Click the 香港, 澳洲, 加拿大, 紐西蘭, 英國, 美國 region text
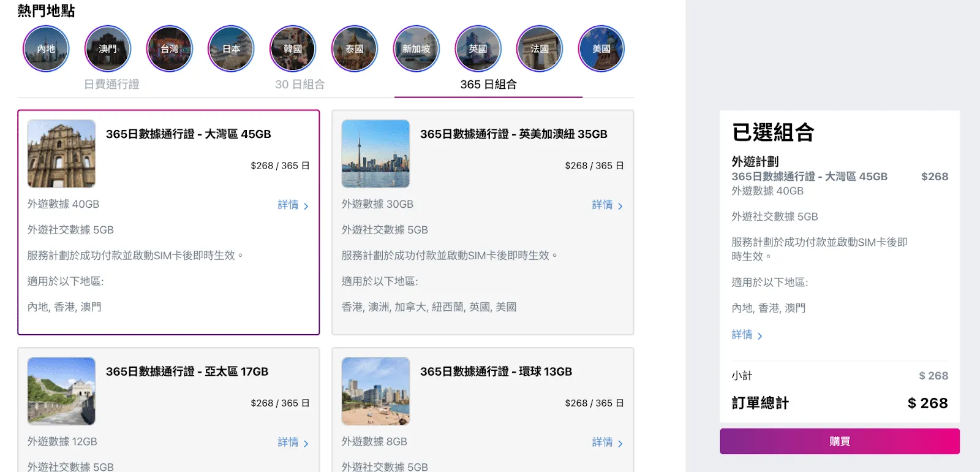The width and height of the screenshot is (980, 472). (x=429, y=306)
